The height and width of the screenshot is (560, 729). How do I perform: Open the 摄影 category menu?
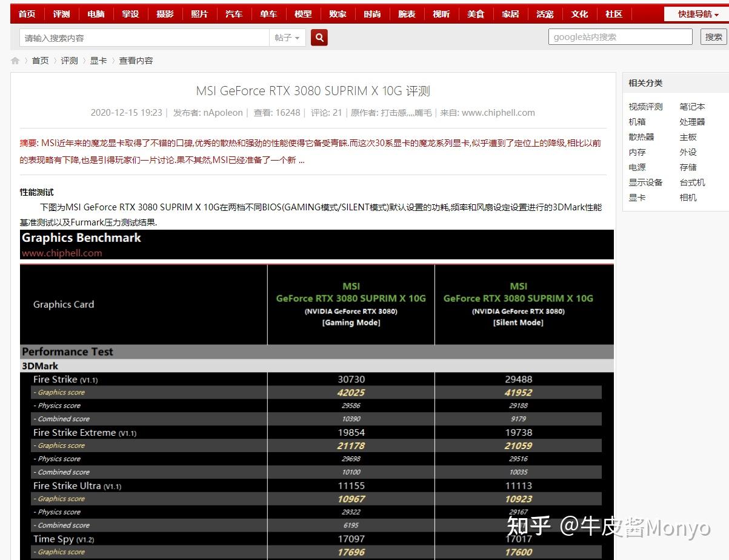165,13
